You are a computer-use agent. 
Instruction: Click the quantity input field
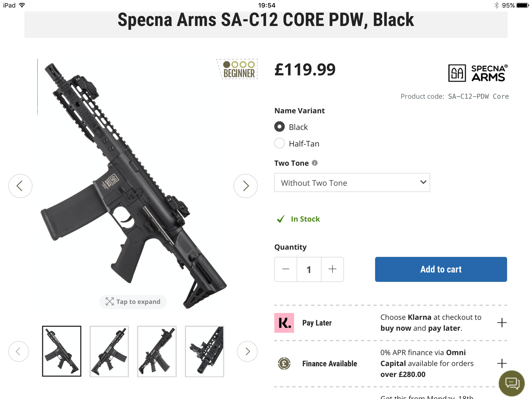coord(309,270)
